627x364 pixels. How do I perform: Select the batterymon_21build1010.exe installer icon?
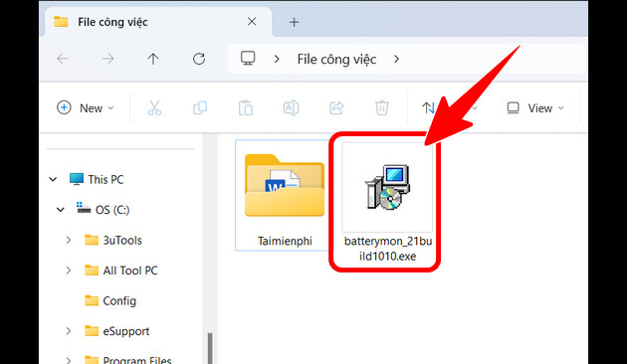pyautogui.click(x=387, y=187)
